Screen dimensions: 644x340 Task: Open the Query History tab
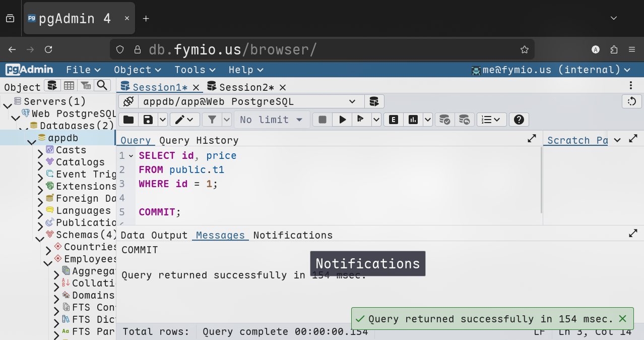(x=199, y=140)
